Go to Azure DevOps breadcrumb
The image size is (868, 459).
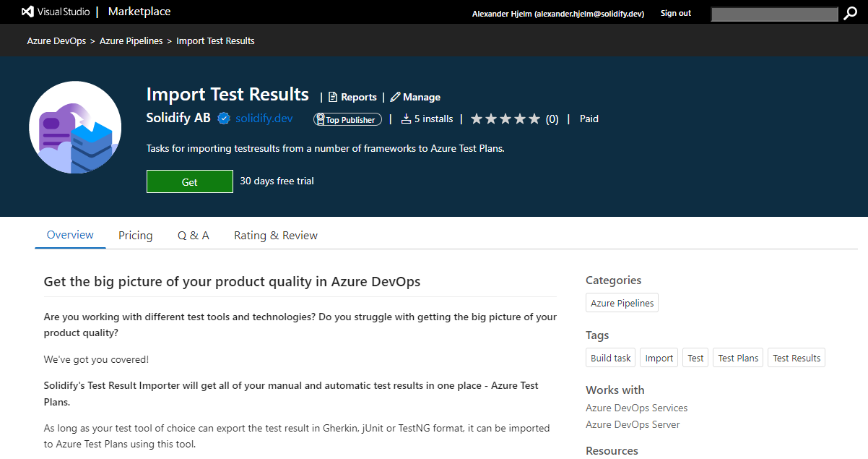pyautogui.click(x=56, y=41)
